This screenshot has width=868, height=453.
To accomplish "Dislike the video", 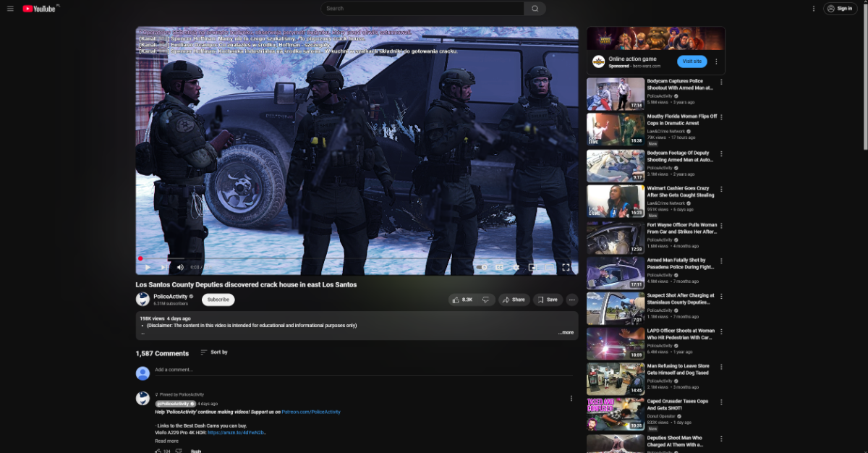I will [x=486, y=300].
